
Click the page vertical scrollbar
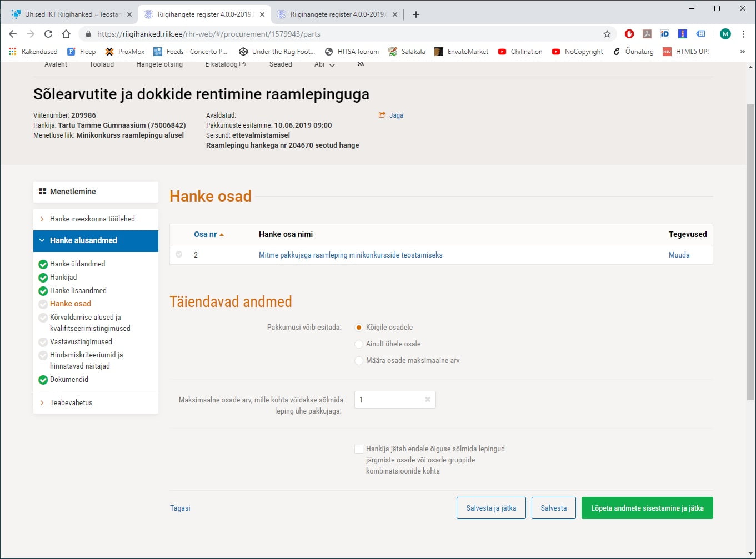pyautogui.click(x=750, y=252)
